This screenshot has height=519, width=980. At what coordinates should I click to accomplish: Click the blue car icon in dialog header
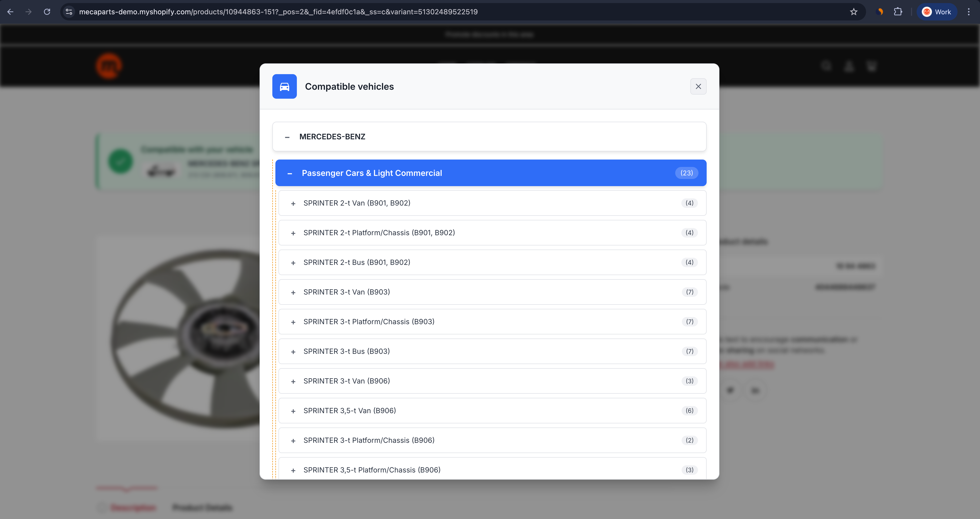point(284,86)
